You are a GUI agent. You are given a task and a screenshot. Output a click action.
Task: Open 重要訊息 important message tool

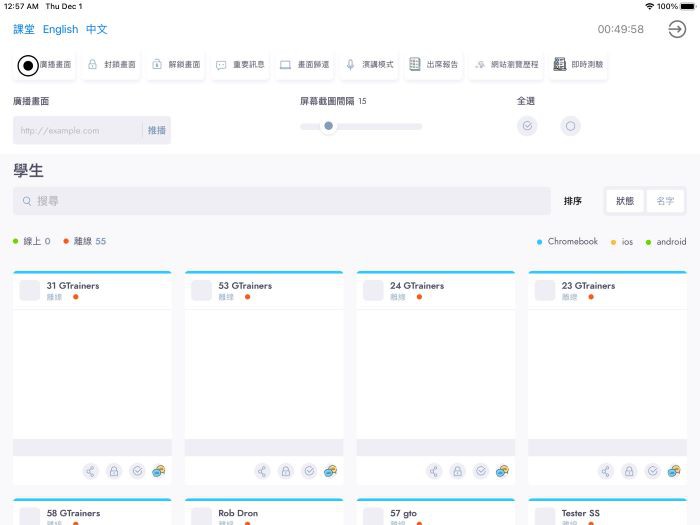pyautogui.click(x=240, y=65)
